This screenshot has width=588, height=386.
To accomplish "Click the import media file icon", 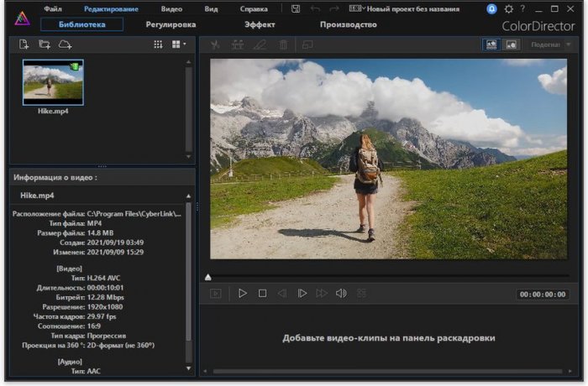I will click(24, 44).
